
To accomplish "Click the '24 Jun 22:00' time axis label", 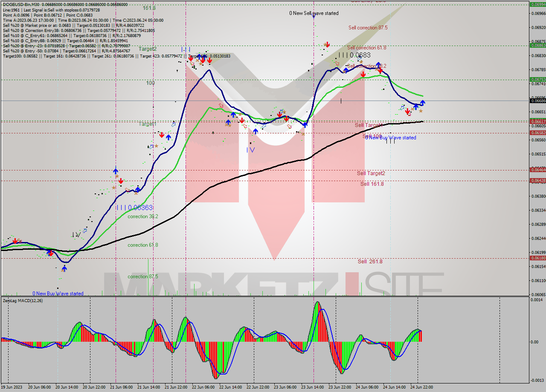I will click(421, 387).
